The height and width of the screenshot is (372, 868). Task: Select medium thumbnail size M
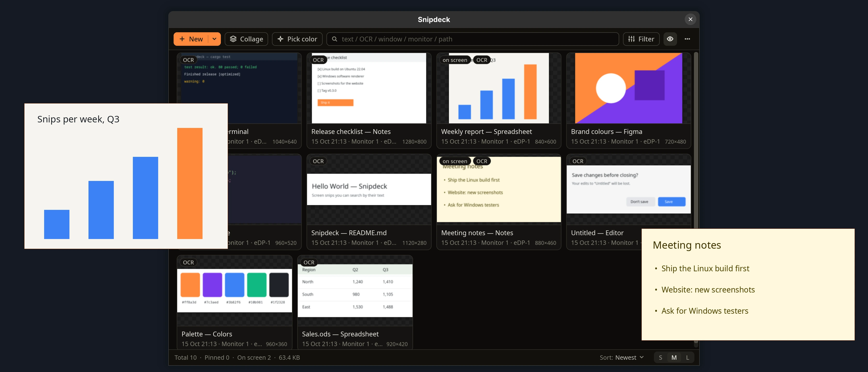674,358
